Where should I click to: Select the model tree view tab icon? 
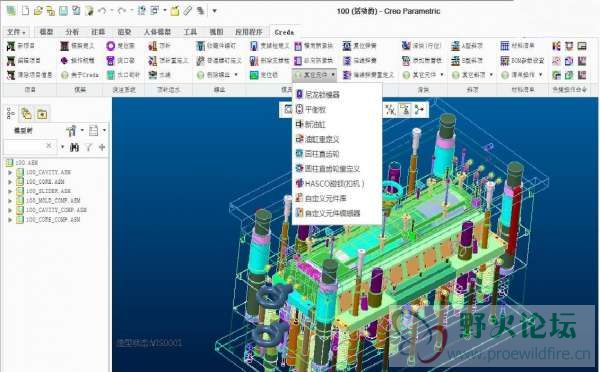[11, 114]
